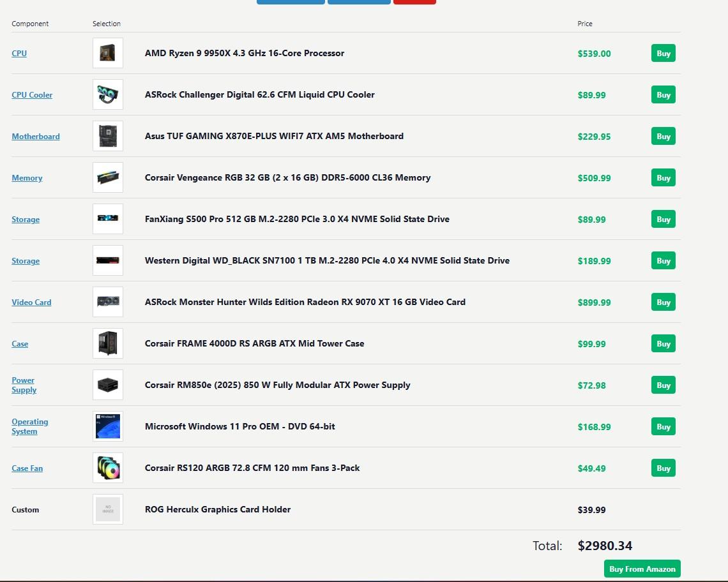Open the Corsair RS120 ARGB fans thumbnail
This screenshot has width=728, height=582.
click(108, 468)
